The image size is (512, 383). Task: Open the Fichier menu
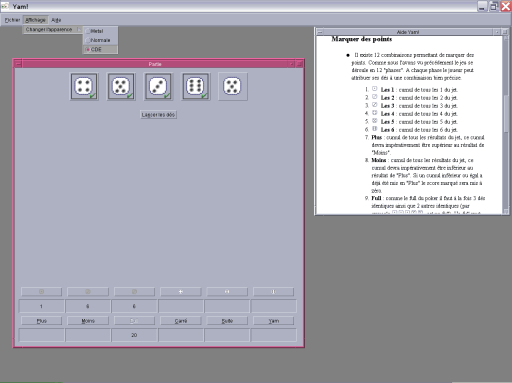(x=12, y=20)
